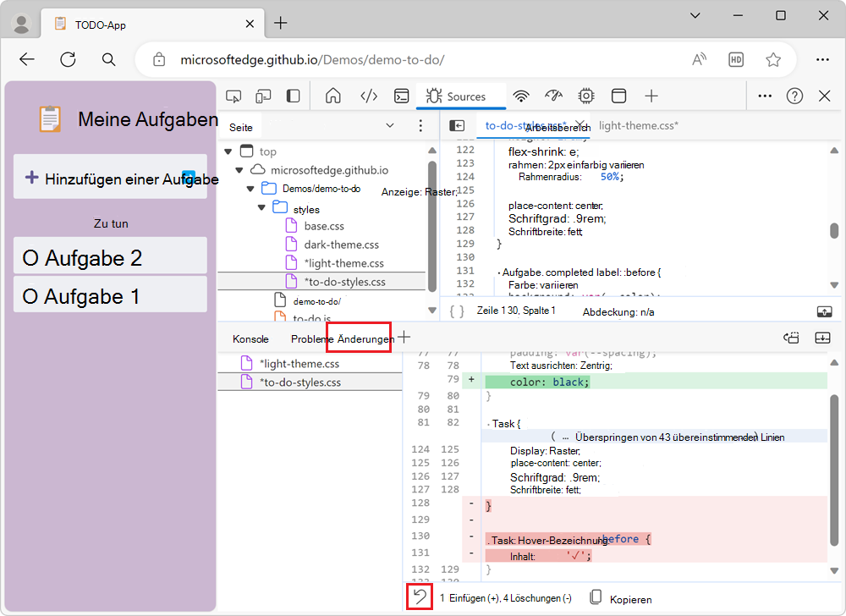The image size is (846, 616).
Task: Open browser settings and more menu
Action: (x=822, y=59)
